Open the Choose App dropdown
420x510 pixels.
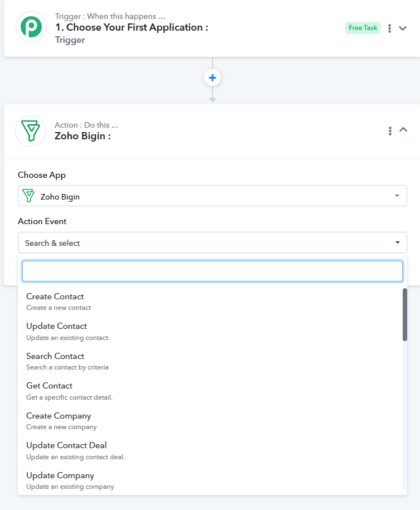pyautogui.click(x=213, y=196)
